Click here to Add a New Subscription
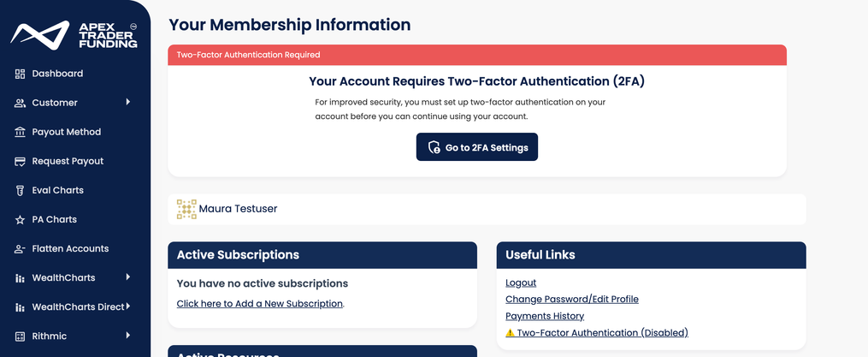The width and height of the screenshot is (868, 357). point(260,304)
